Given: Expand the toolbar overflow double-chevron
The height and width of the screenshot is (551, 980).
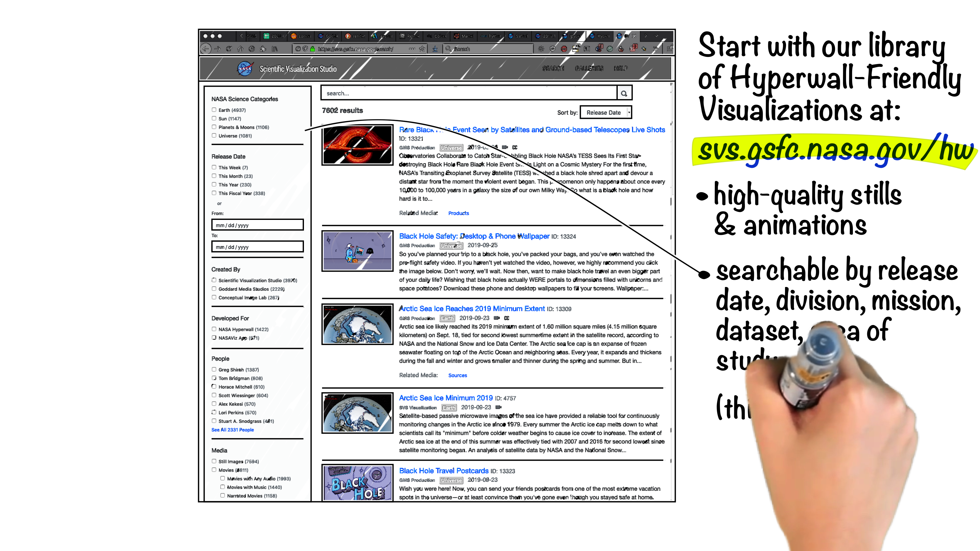Looking at the screenshot, I should tap(655, 49).
